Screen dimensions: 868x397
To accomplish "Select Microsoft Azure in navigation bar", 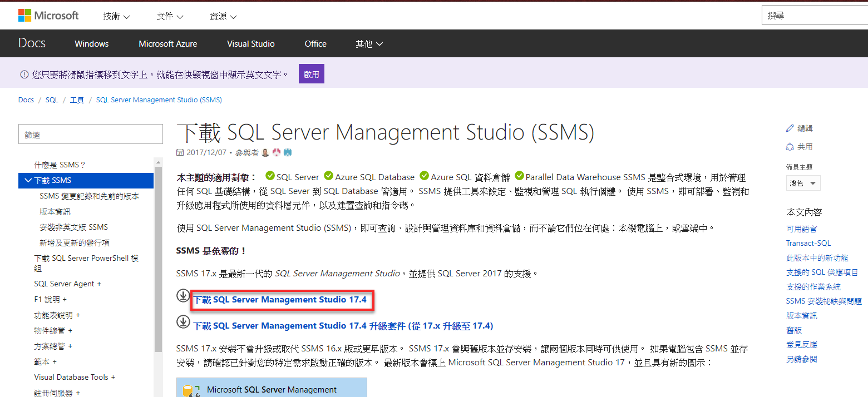I will (x=168, y=44).
